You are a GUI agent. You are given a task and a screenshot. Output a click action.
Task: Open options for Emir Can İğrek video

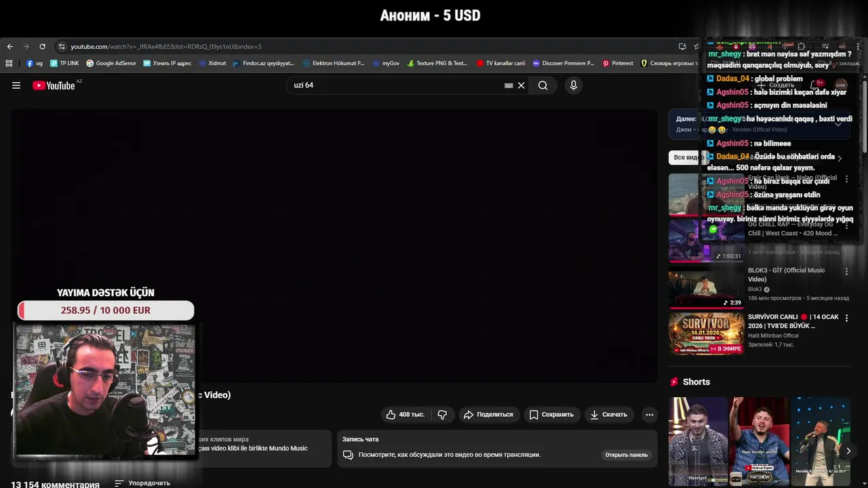(x=846, y=179)
